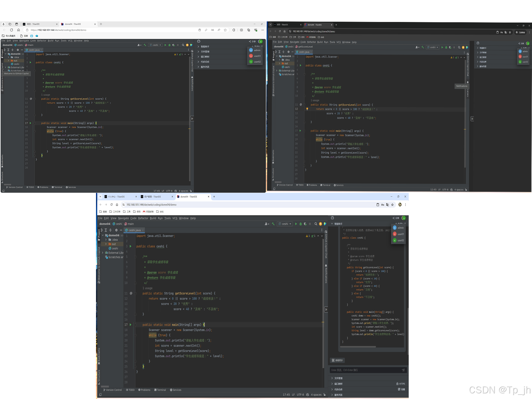532x399 pixels.
Task: Click the Debug bug icon in bottom window
Action: coord(301,224)
